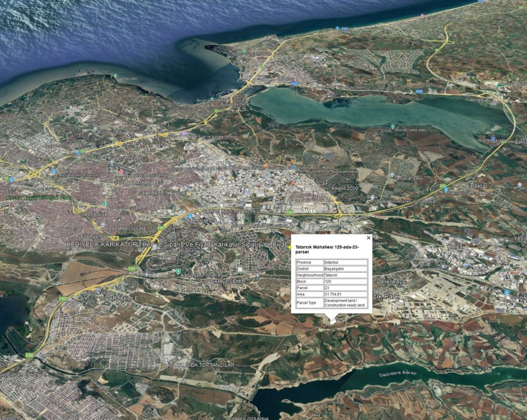Click the yellow parcel placemark pin
This screenshot has height=420, width=527.
pos(290,247)
